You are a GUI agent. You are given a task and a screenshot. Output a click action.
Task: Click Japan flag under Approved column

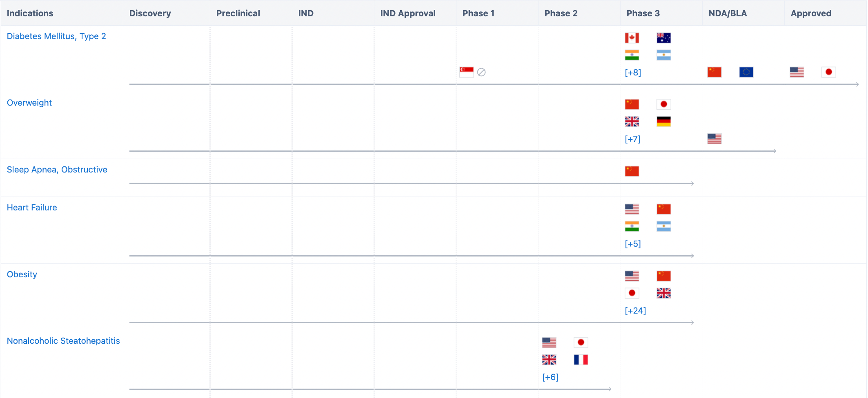click(828, 72)
